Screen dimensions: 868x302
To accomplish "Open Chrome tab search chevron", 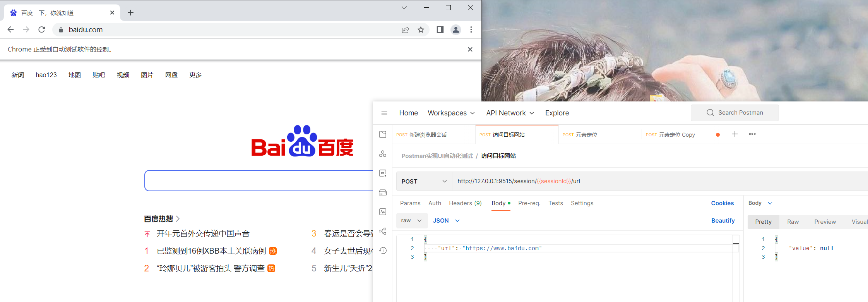I will [404, 8].
